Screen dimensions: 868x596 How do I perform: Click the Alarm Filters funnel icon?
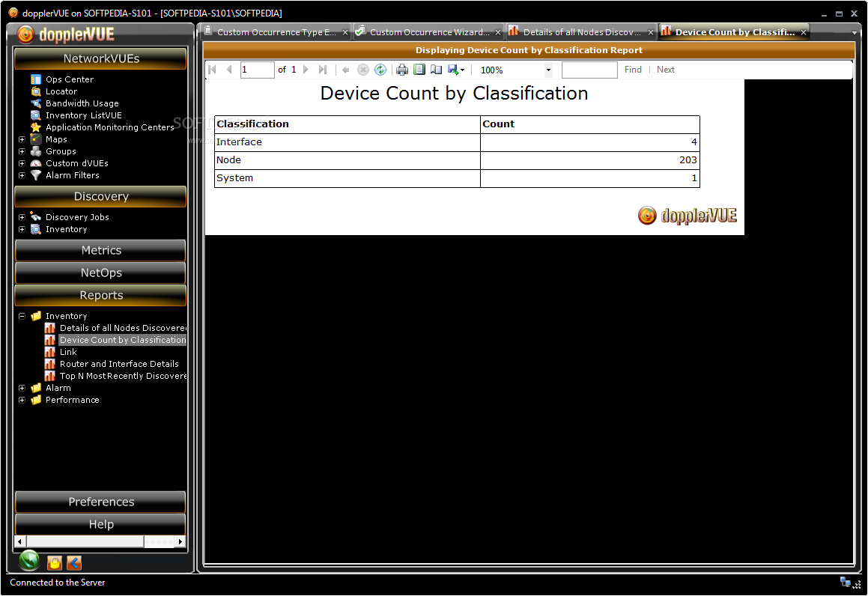pos(36,175)
